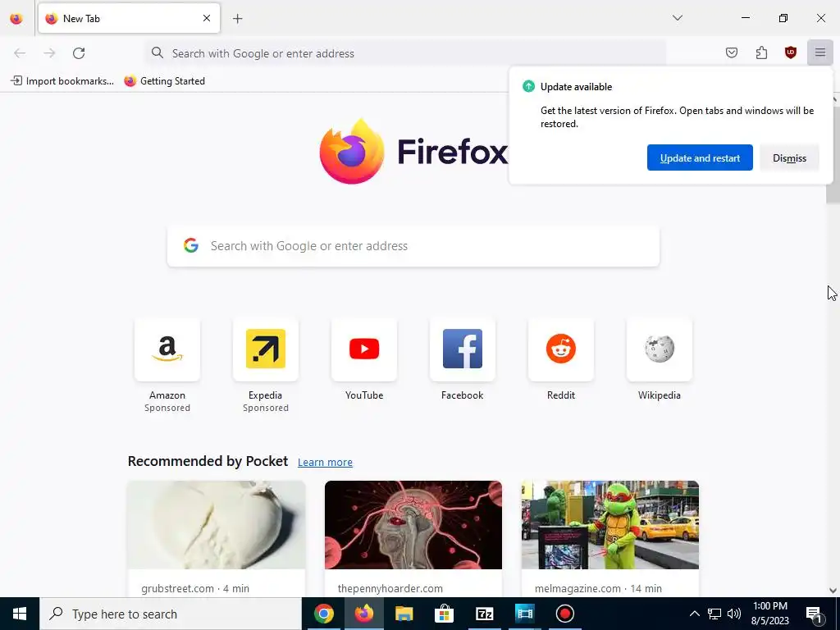Open a new tab with plus button

pos(237,19)
